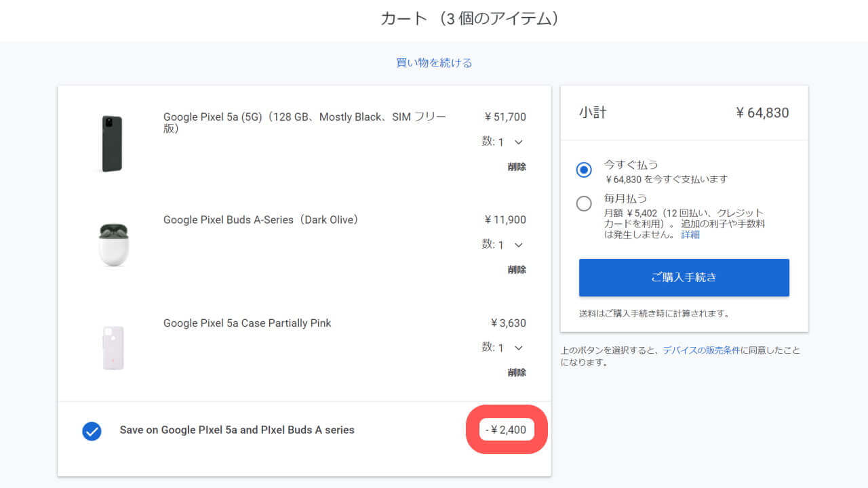Click the Pixel Buds A-Series product image
The image size is (868, 488).
[113, 245]
